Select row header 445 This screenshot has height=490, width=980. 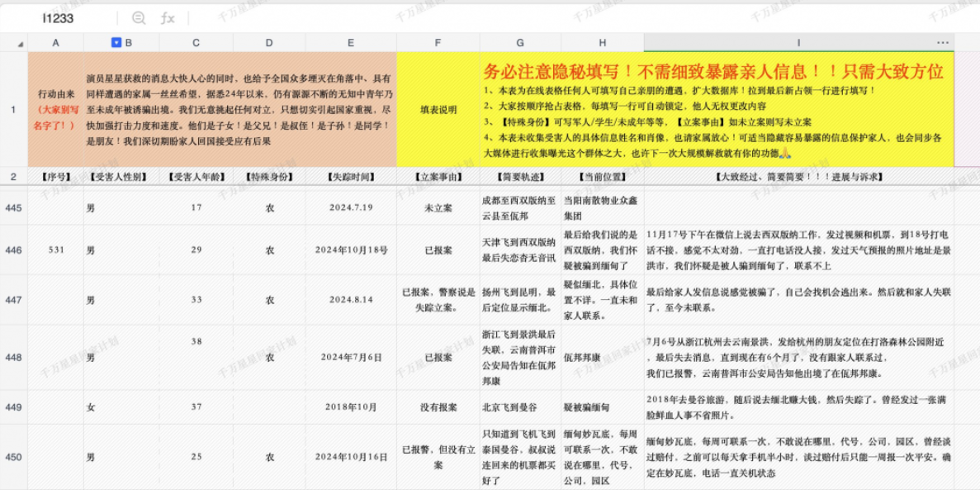[14, 207]
